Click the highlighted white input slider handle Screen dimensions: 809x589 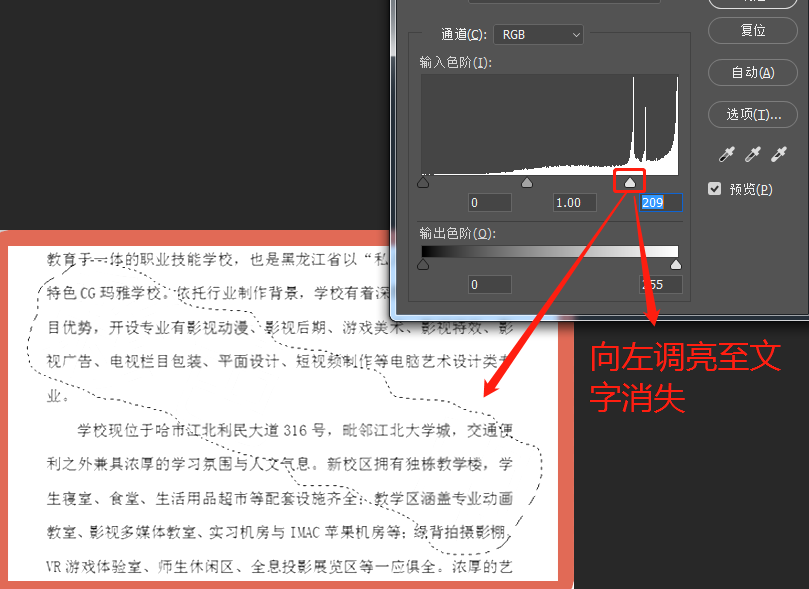[x=630, y=183]
